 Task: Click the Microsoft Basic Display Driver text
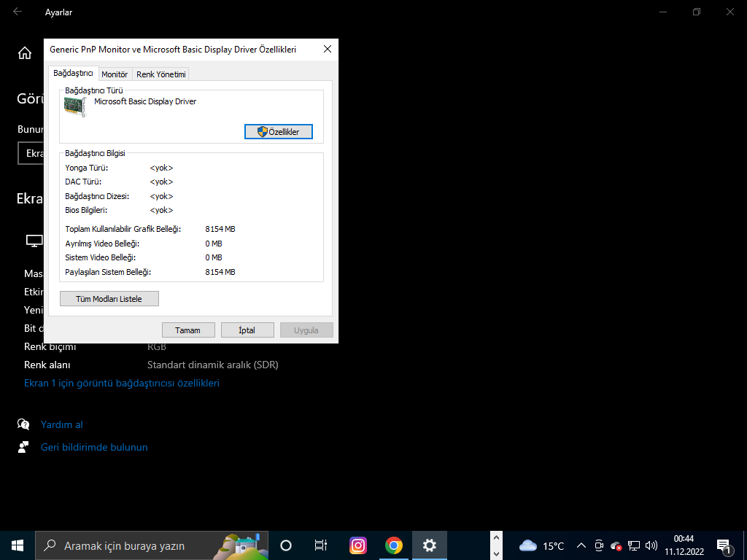(145, 101)
